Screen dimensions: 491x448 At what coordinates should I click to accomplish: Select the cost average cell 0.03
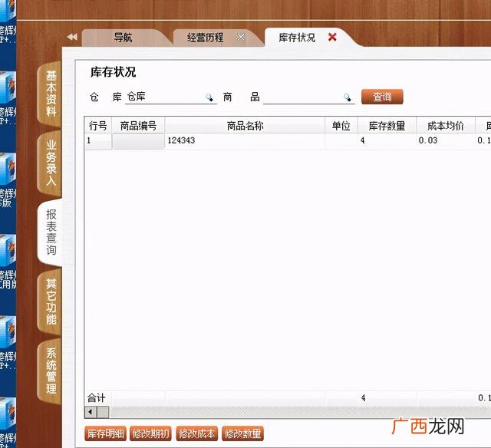pyautogui.click(x=446, y=140)
